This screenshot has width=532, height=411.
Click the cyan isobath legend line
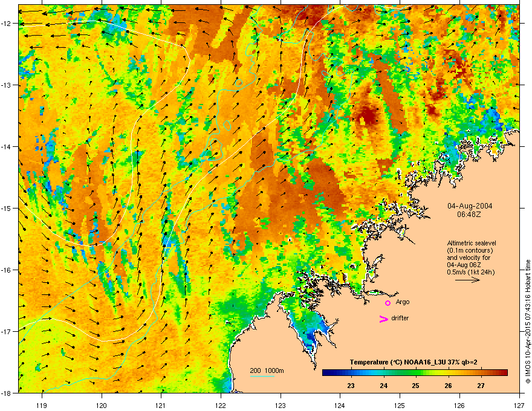click(x=262, y=377)
